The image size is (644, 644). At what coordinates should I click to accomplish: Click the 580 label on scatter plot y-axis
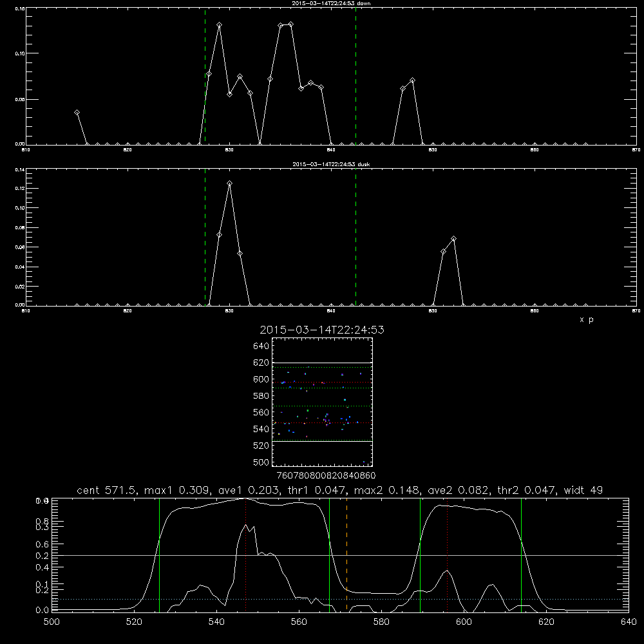pos(261,396)
